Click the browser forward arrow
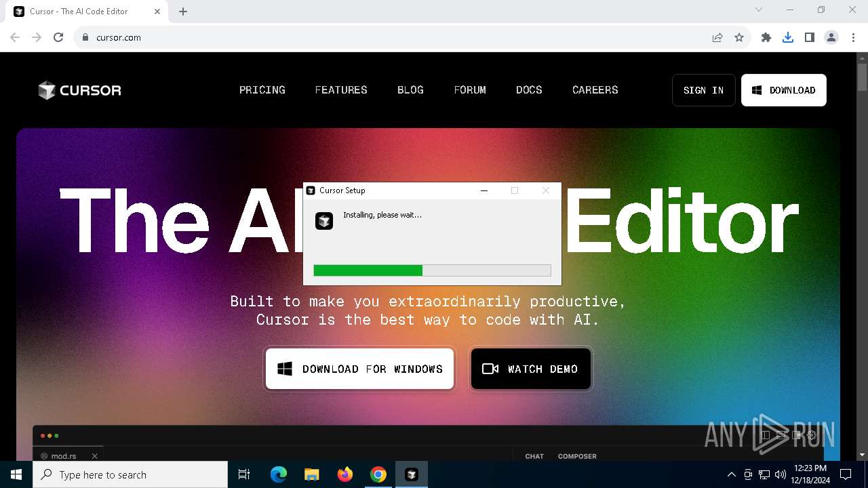The image size is (868, 488). [37, 37]
